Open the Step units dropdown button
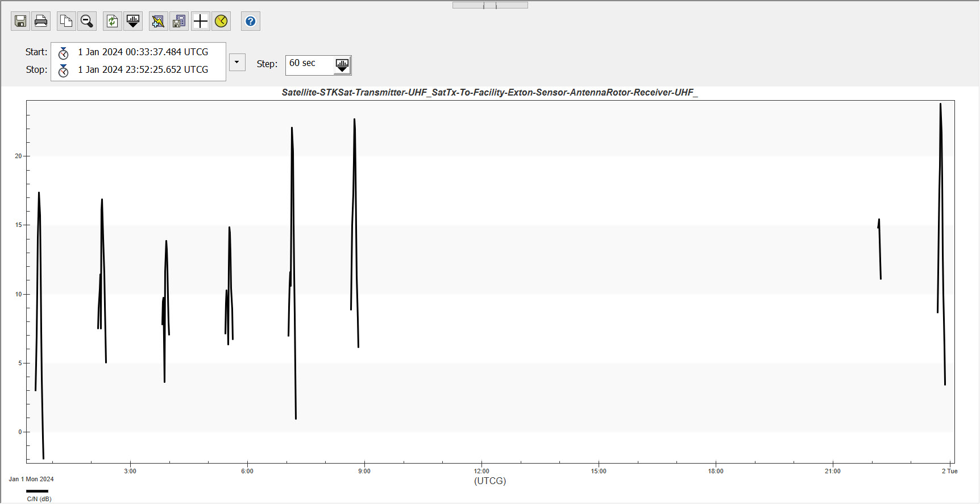 coord(342,65)
